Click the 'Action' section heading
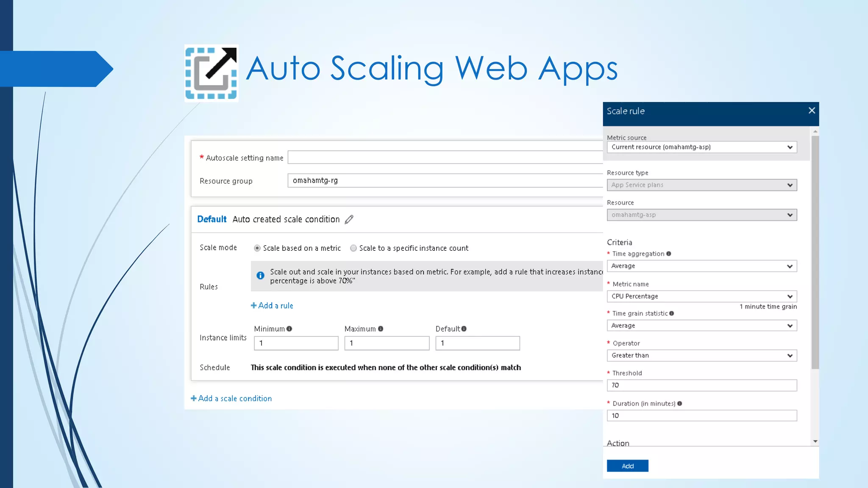The width and height of the screenshot is (868, 488). pos(618,443)
